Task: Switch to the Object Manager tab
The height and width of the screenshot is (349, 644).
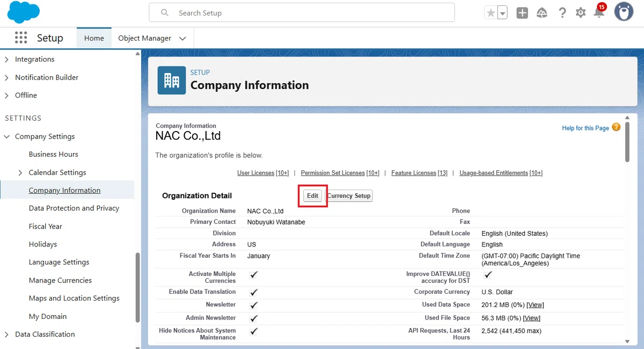Action: [x=145, y=38]
